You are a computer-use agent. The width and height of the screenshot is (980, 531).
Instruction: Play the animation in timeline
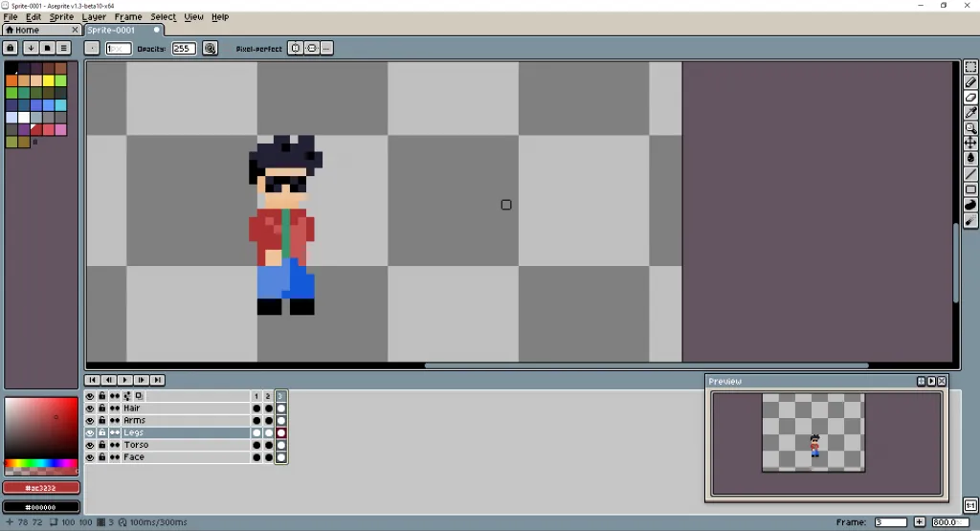tap(124, 380)
